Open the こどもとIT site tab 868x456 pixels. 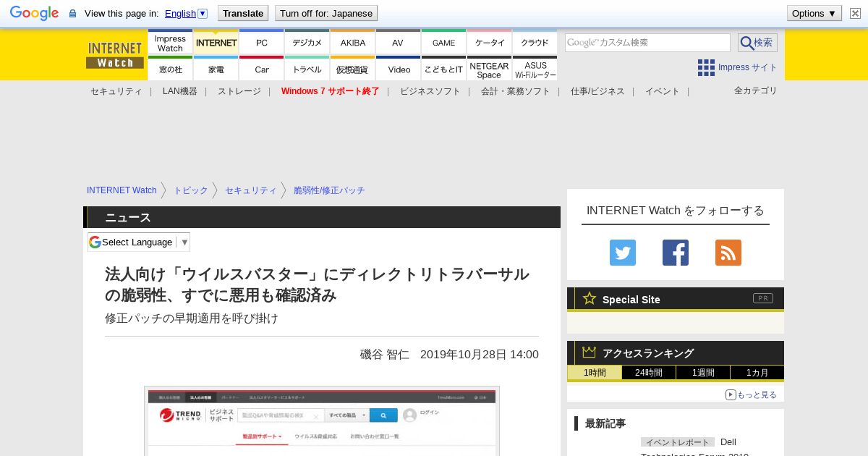click(x=443, y=69)
